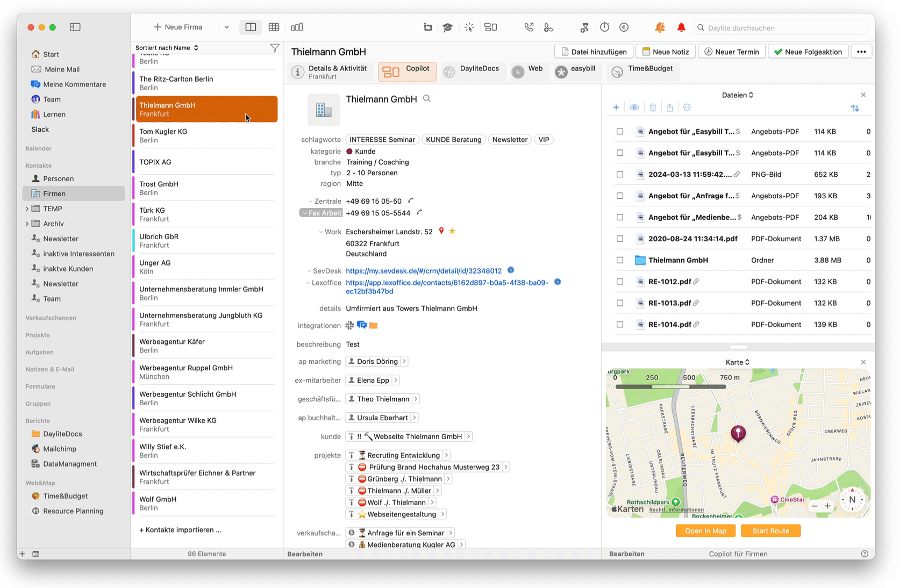914x588 pixels.
Task: Reverse sort order in Dateien panel
Action: (855, 108)
